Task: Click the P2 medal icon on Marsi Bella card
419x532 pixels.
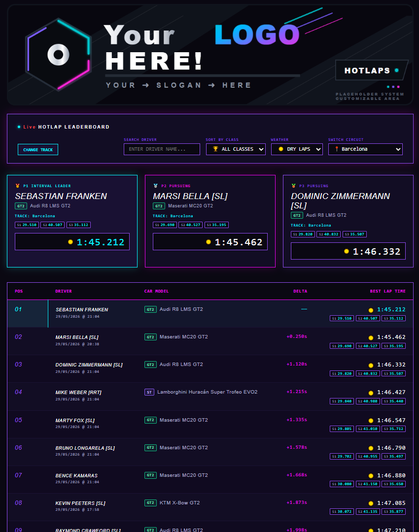Action: (x=155, y=186)
